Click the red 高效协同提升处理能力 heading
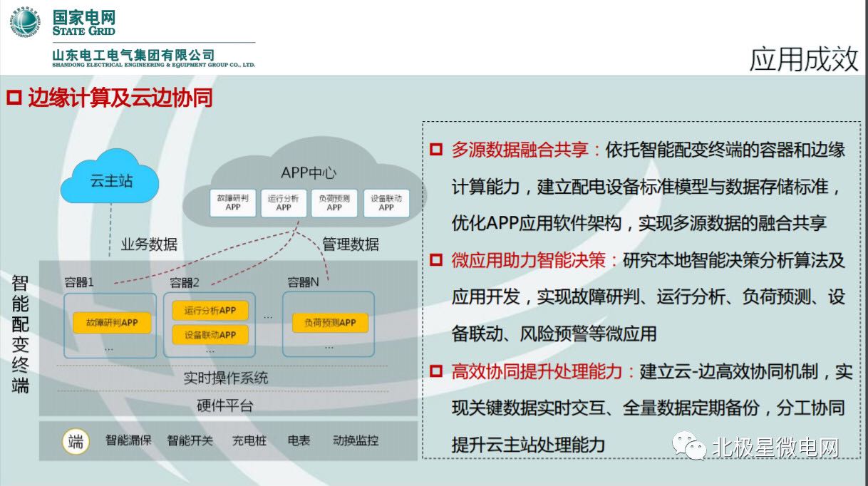 pos(537,371)
